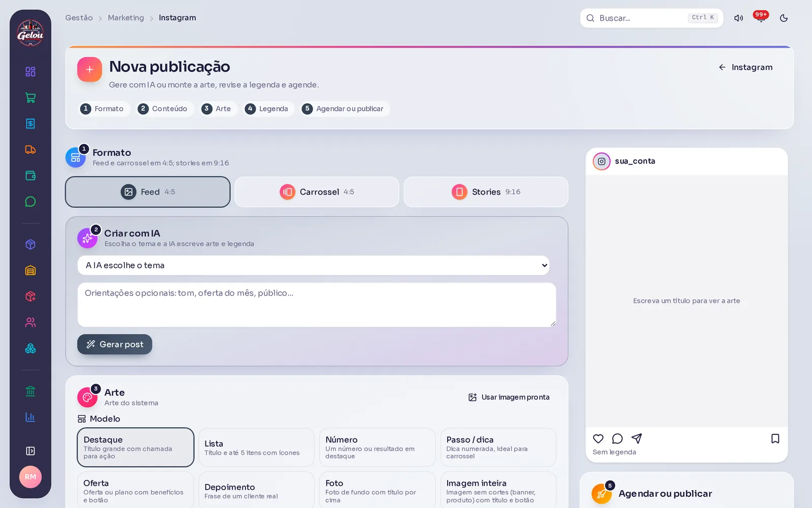Jump to the Legenda step tab
Screen dimensions: 812x508
pyautogui.click(x=268, y=109)
